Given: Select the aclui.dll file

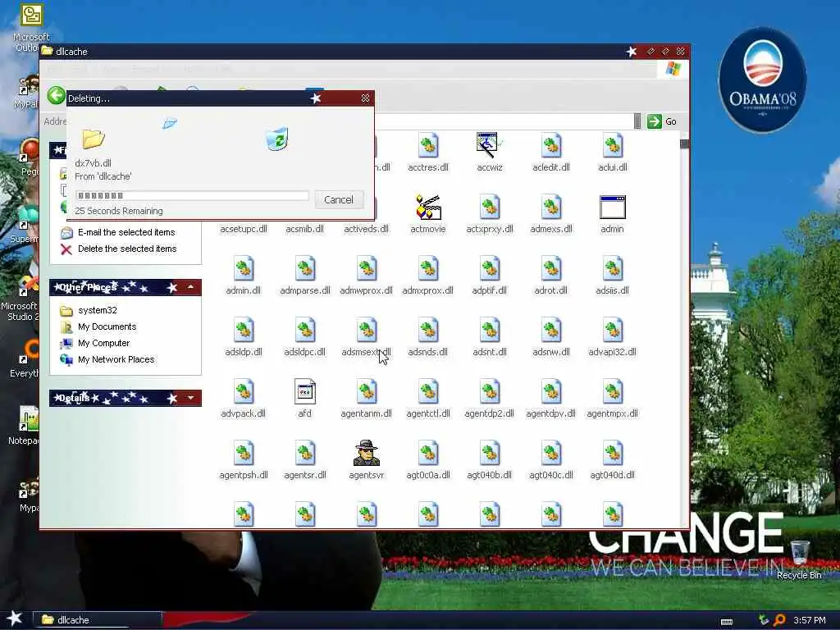Looking at the screenshot, I should pyautogui.click(x=612, y=152).
